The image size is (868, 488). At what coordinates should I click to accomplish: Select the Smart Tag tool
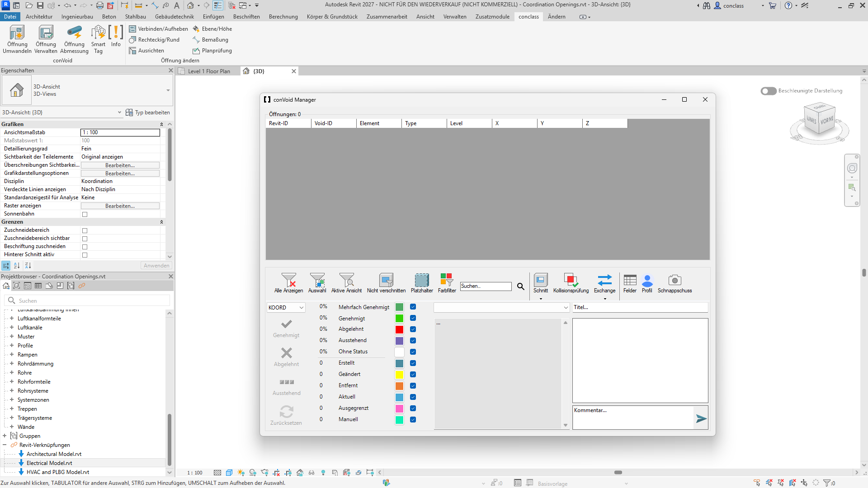tap(98, 39)
